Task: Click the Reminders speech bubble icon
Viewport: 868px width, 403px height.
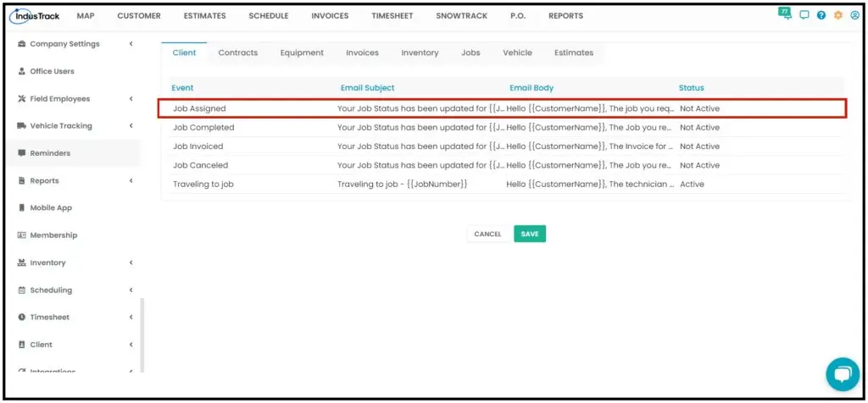Action: point(22,153)
